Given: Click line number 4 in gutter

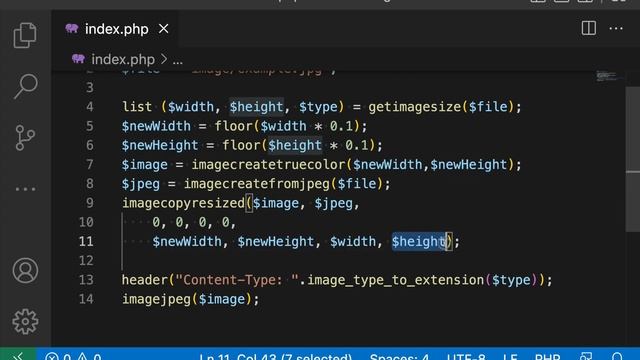Looking at the screenshot, I should pos(90,107).
